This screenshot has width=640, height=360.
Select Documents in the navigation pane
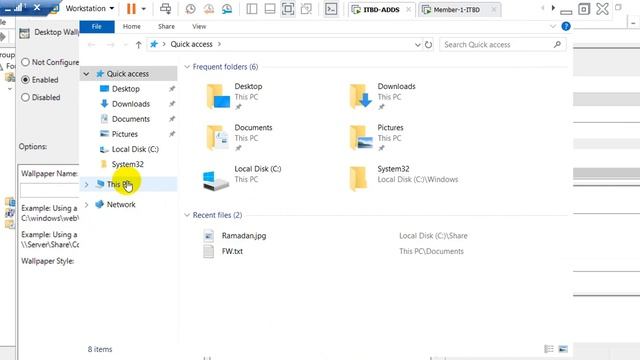click(x=131, y=119)
